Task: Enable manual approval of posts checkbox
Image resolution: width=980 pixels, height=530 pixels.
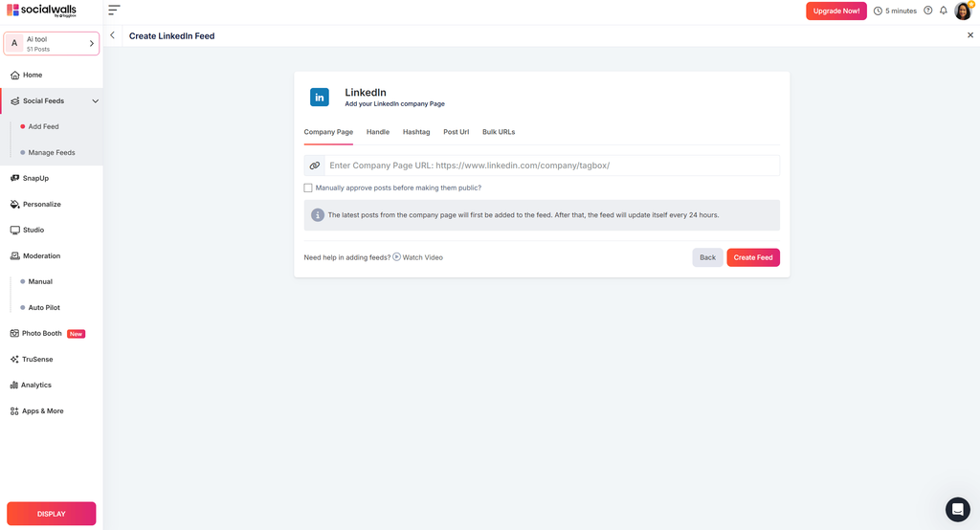Action: [x=308, y=188]
